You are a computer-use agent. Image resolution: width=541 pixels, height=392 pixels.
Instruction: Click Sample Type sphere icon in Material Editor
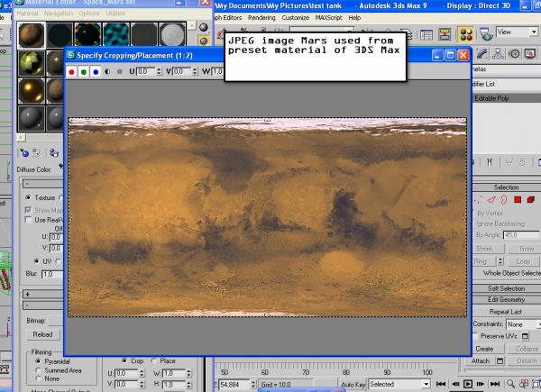pos(204,27)
